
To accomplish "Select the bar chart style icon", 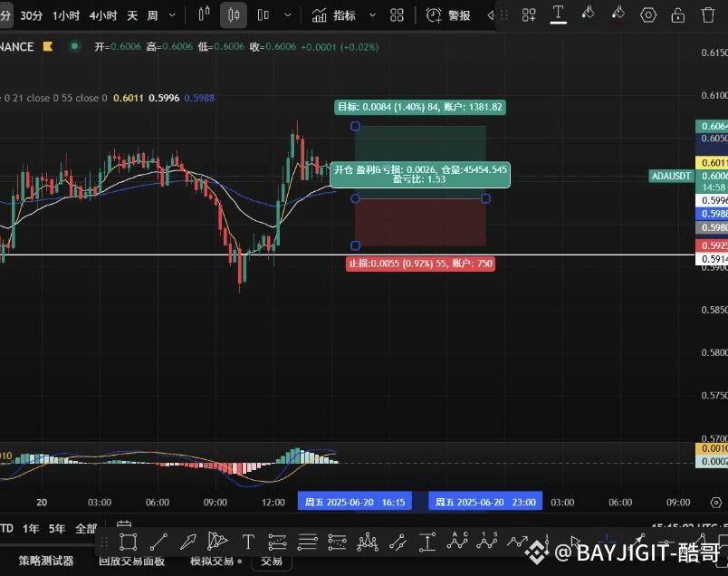I will [x=205, y=14].
